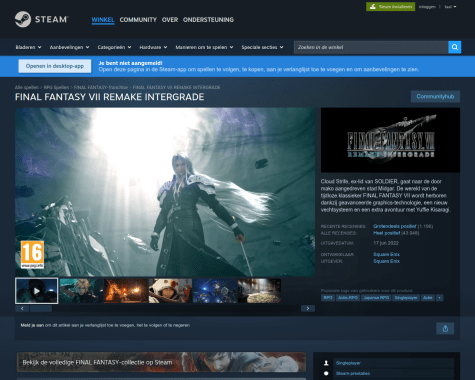Expand the Bladeren menu
The height and width of the screenshot is (380, 475).
pos(28,47)
